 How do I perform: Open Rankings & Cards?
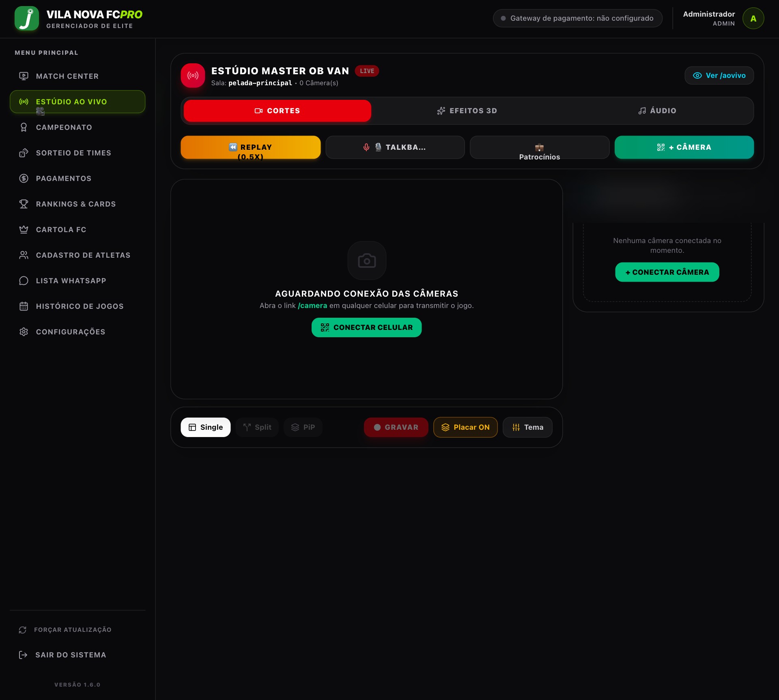[x=77, y=204]
